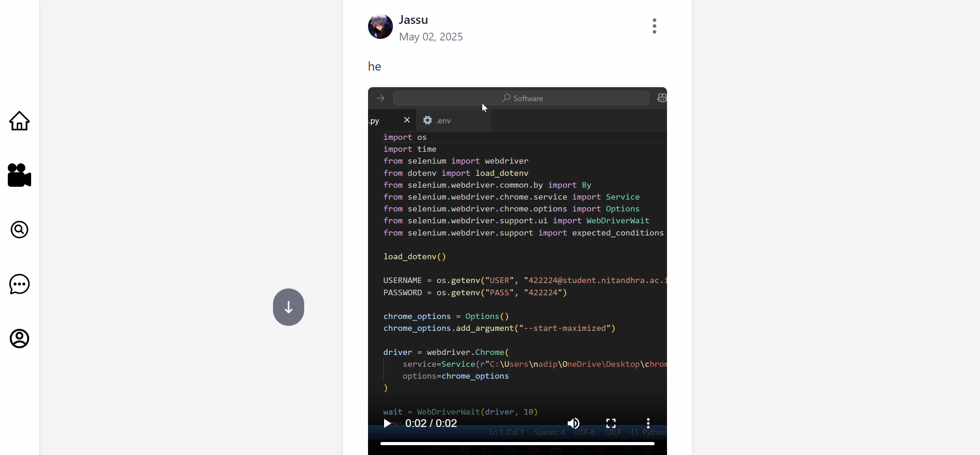Screen dimensions: 980x455
Task: Open post options three-dot menu
Action: tap(655, 26)
